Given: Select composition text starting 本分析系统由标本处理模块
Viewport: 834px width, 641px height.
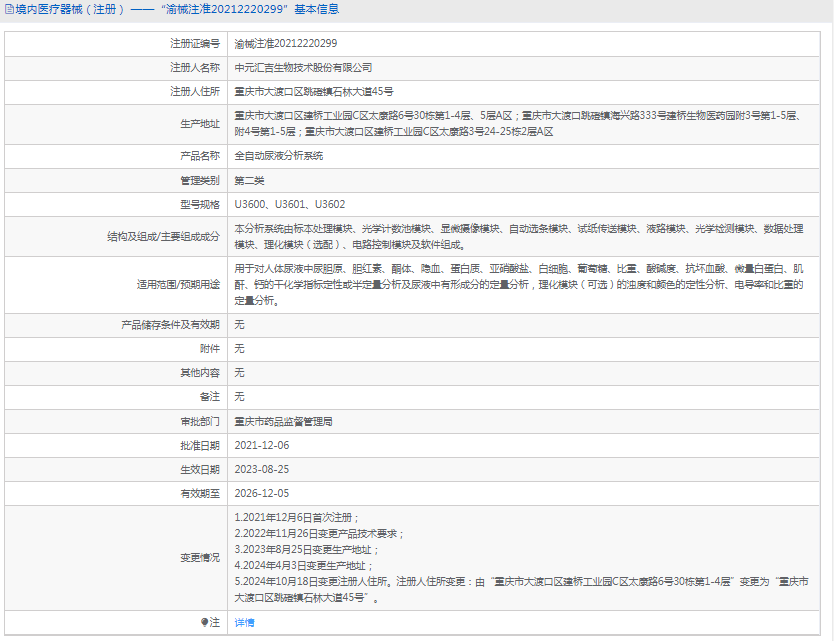Looking at the screenshot, I should click(519, 237).
